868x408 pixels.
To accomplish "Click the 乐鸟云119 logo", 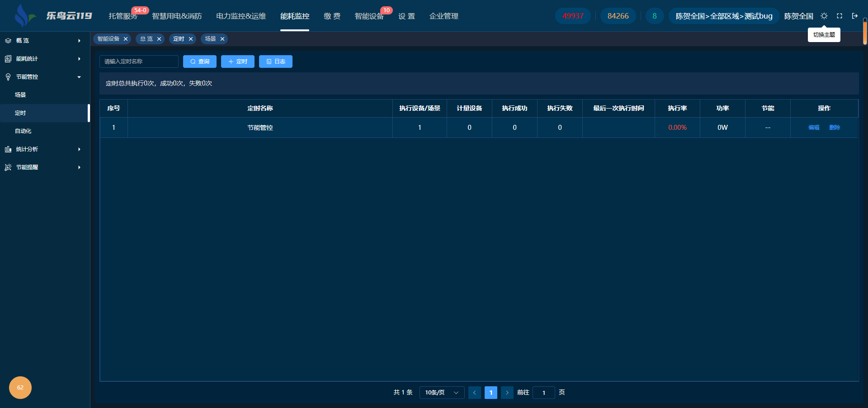I will 53,16.
